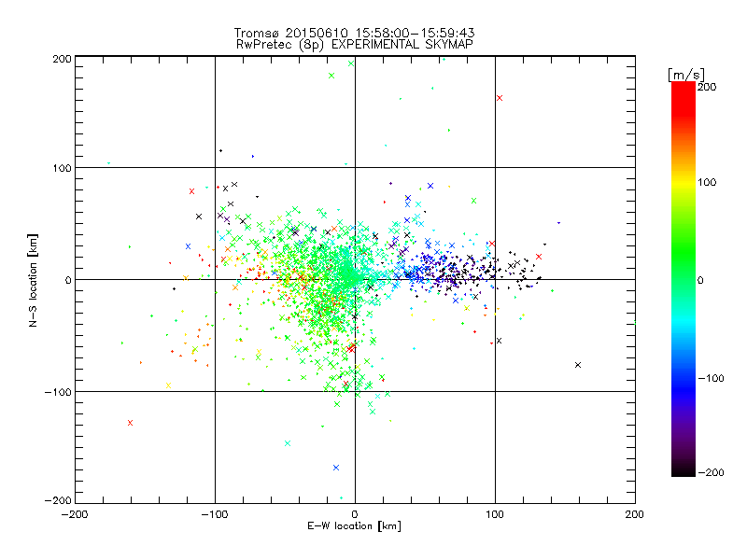This screenshot has height=560, width=747.
Task: Click the x-axis '-200' tick label
Action: pos(75,514)
